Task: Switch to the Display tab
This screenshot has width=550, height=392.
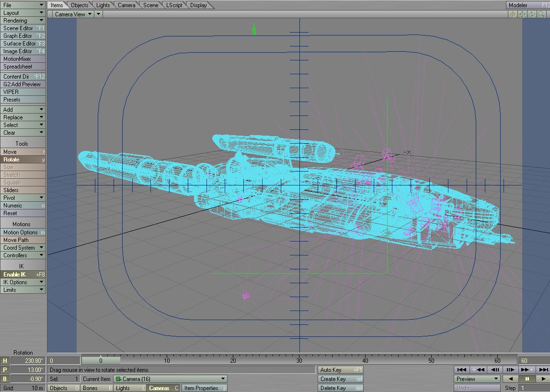Action: [198, 5]
